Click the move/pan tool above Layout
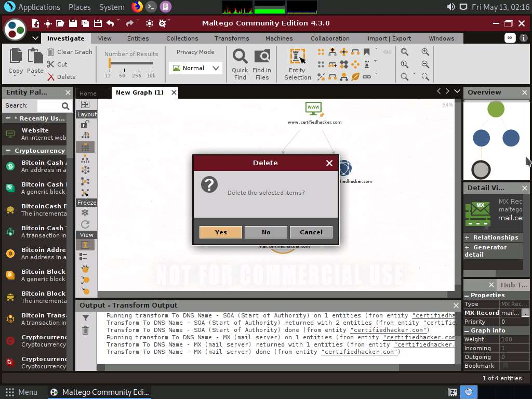This screenshot has height=399, width=532. pos(85,104)
